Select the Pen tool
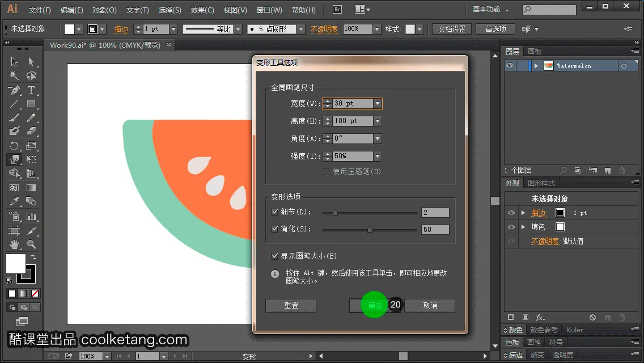 (x=14, y=90)
